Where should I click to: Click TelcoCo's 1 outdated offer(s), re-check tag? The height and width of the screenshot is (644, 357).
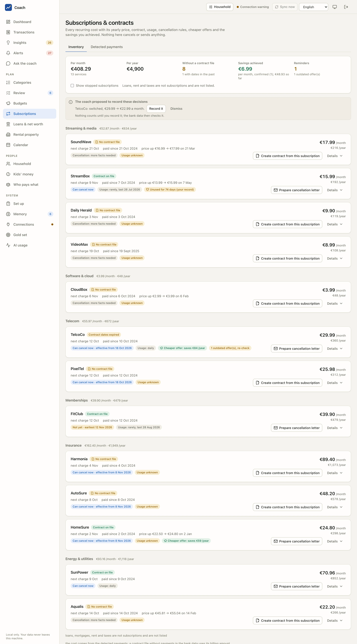pyautogui.click(x=230, y=348)
